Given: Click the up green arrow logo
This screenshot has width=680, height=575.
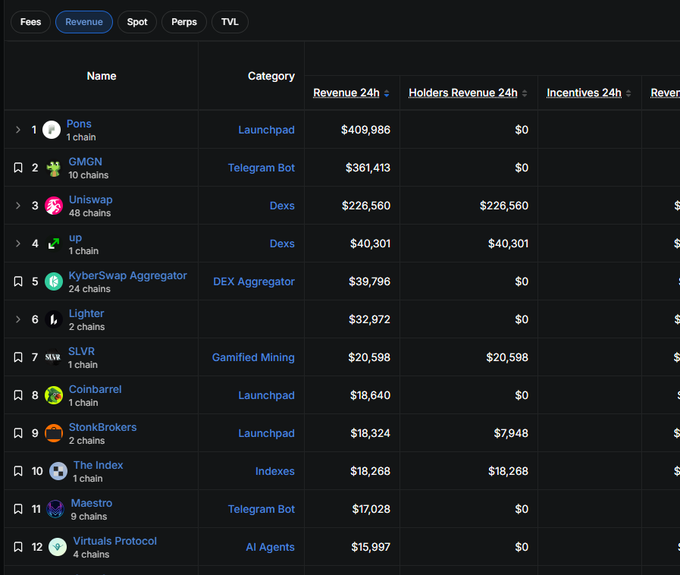Looking at the screenshot, I should pos(54,244).
